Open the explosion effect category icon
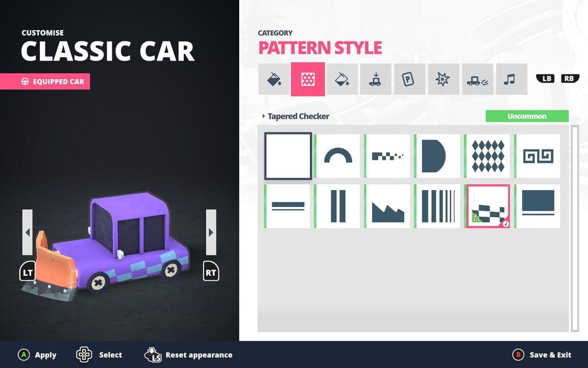Screen dimensions: 588x368 [444, 79]
